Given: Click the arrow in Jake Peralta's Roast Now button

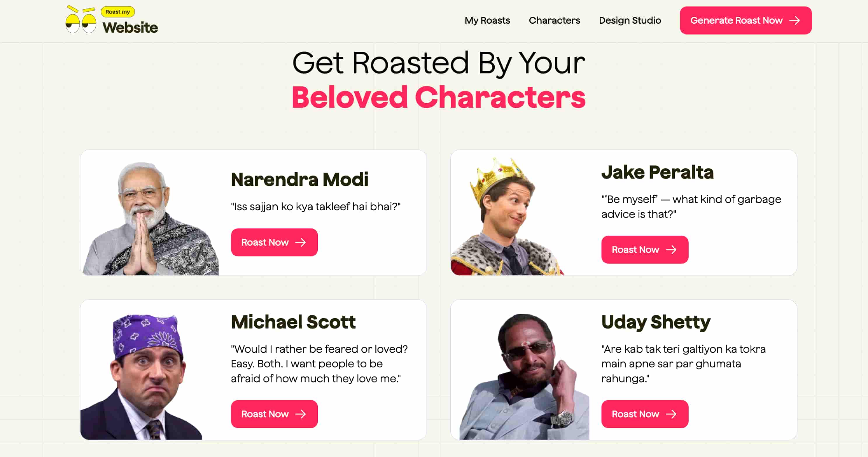Looking at the screenshot, I should 671,250.
